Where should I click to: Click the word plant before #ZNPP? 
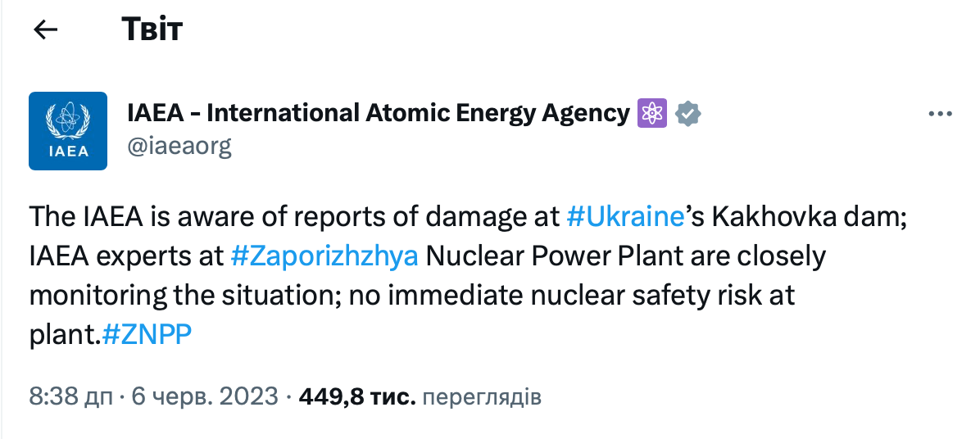[x=62, y=334]
